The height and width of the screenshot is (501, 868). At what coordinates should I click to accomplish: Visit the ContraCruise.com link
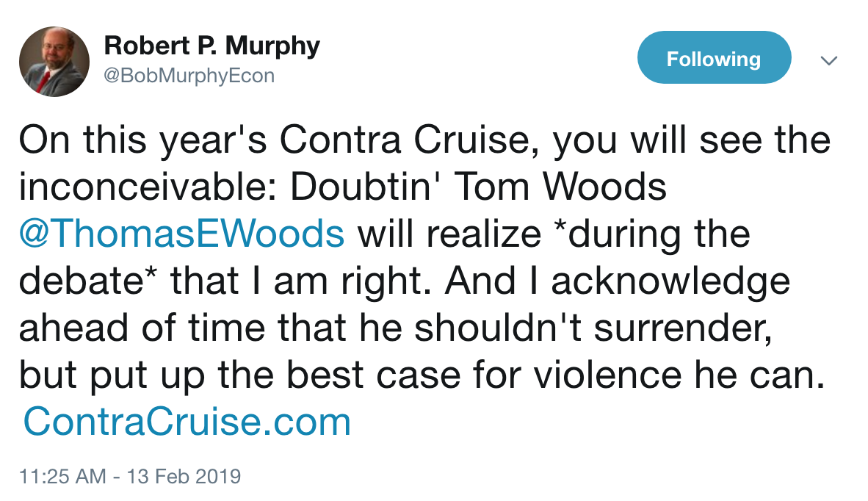pyautogui.click(x=187, y=422)
